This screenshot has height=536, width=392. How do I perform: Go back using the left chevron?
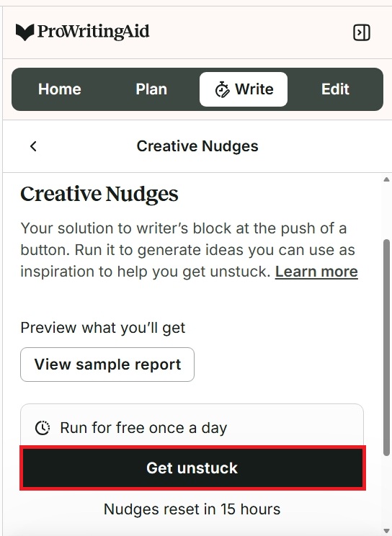[x=33, y=146]
